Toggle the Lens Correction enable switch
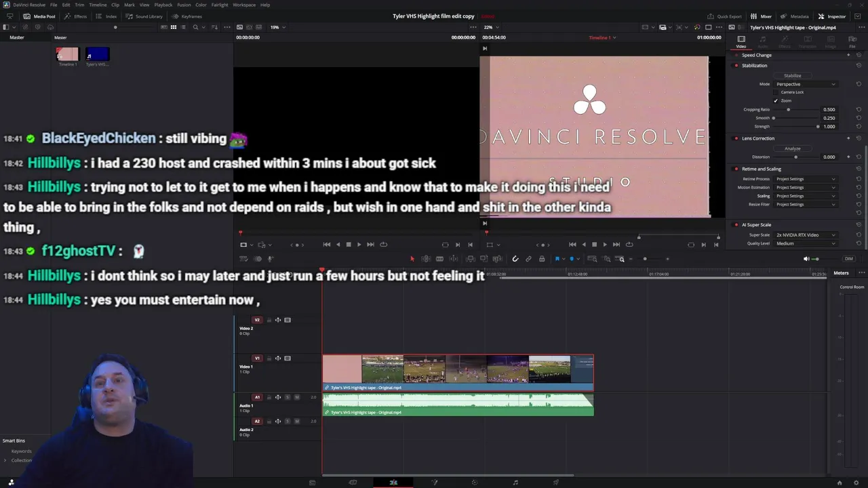The height and width of the screenshot is (488, 868). (736, 138)
